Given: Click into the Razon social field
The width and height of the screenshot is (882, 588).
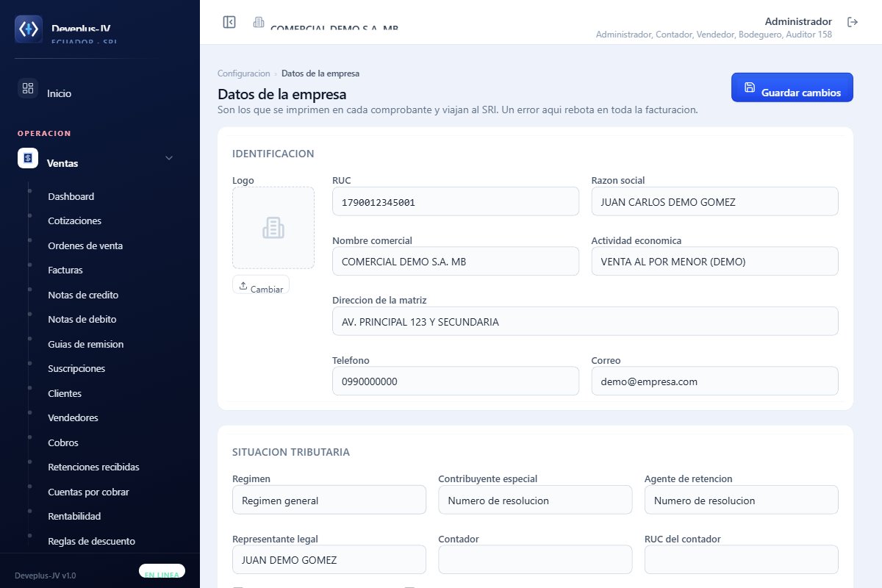Looking at the screenshot, I should (714, 201).
